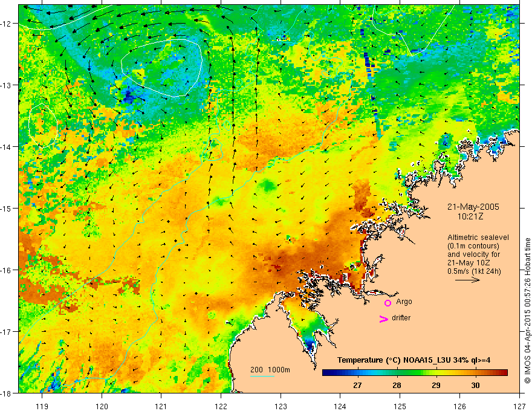Viewport: 532px width, 411px height.
Task: Click the 28 colorbar tick label
Action: click(x=397, y=385)
